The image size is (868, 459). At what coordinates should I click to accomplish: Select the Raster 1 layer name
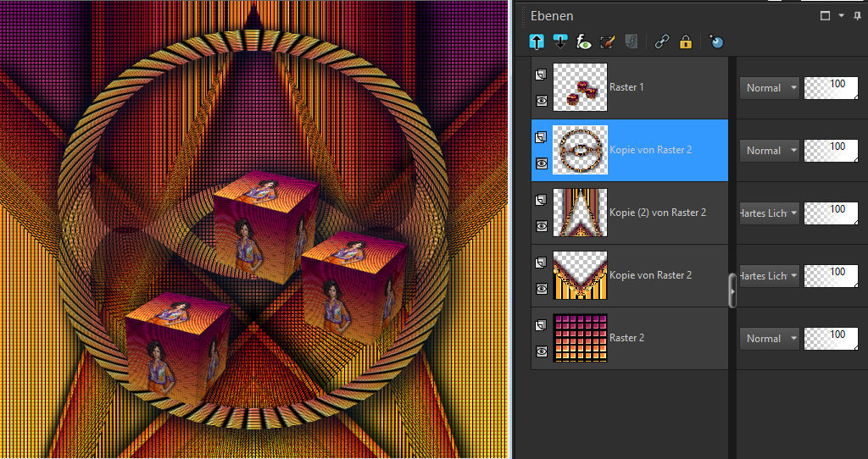[x=626, y=87]
